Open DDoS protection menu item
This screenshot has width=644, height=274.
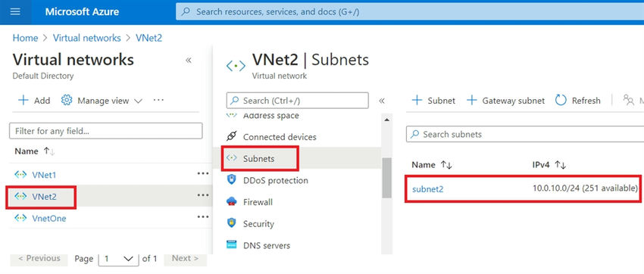click(x=276, y=180)
